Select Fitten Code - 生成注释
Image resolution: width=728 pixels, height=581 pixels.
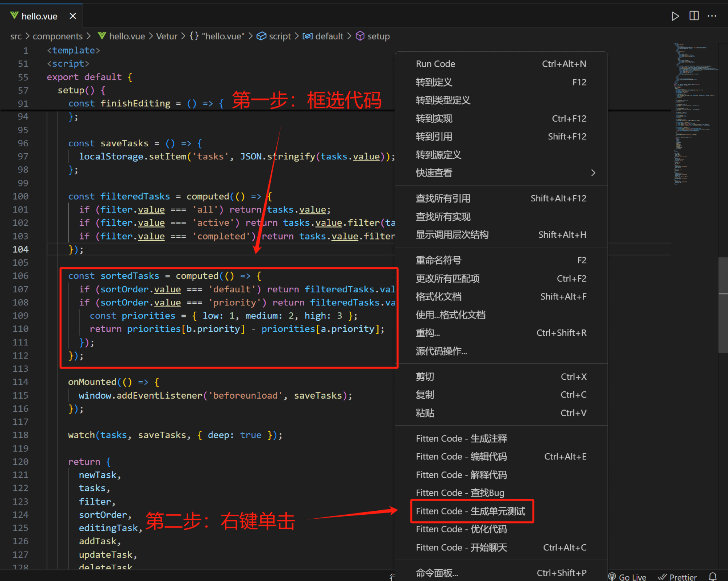point(501,439)
